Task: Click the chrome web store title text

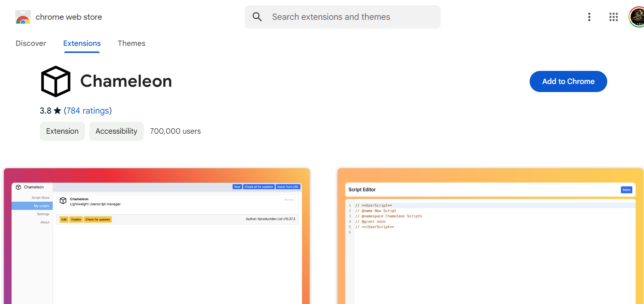Action: point(69,17)
